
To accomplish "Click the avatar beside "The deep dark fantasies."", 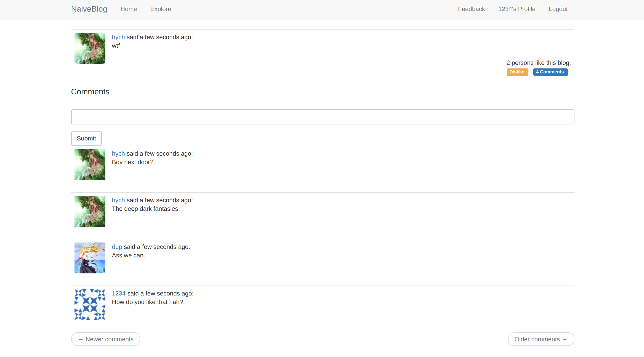I will [x=90, y=211].
